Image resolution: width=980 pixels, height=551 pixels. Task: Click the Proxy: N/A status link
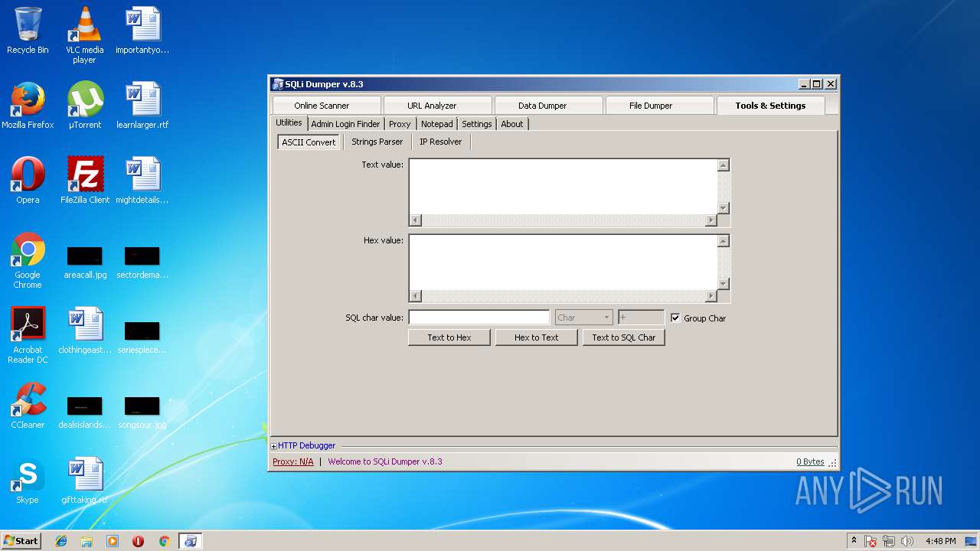click(x=293, y=461)
